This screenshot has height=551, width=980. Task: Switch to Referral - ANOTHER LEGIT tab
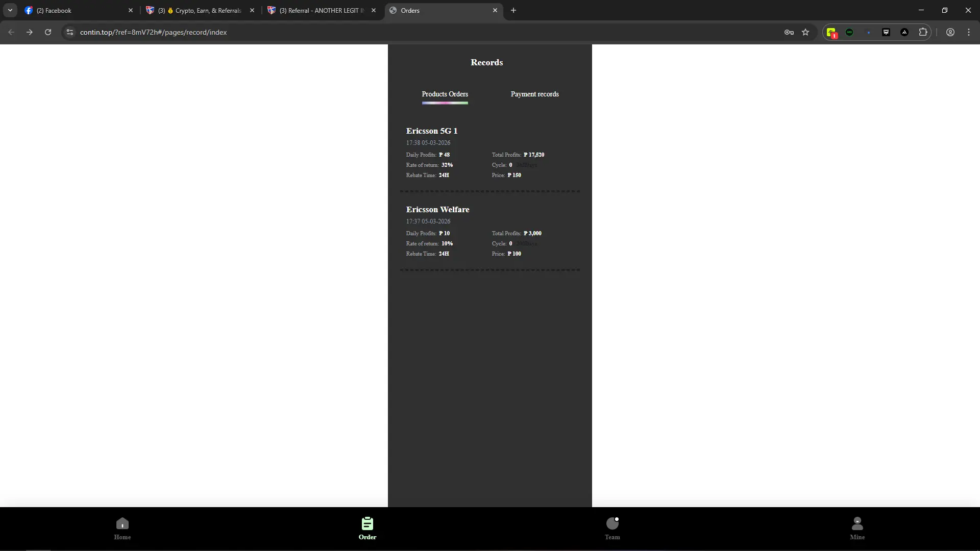pos(321,10)
